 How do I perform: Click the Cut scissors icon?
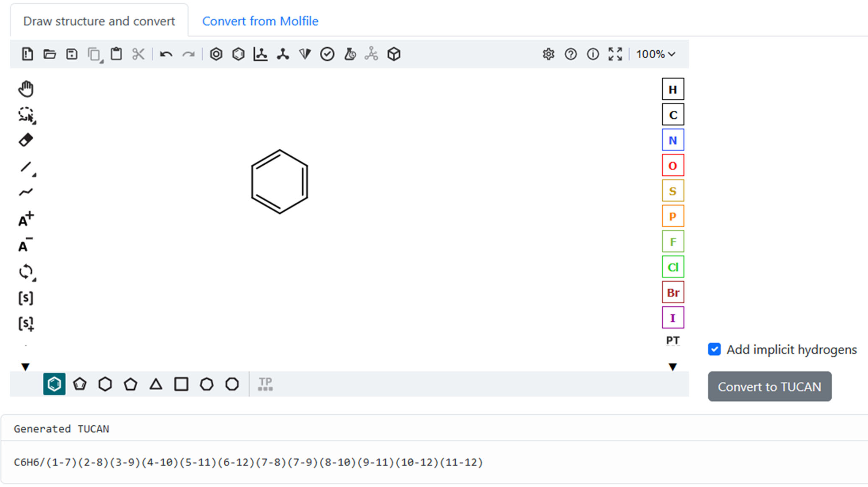138,54
